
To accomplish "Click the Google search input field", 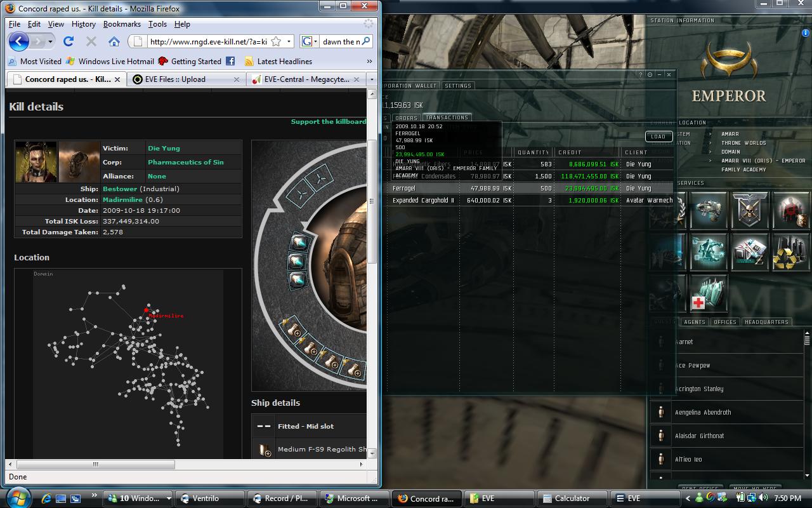I will [x=341, y=42].
